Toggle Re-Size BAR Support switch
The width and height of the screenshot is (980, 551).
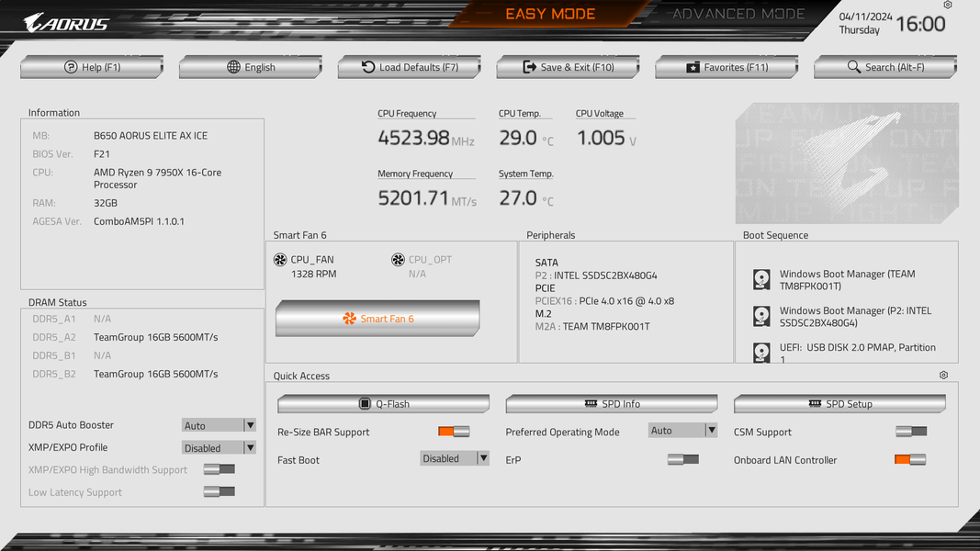pos(454,431)
